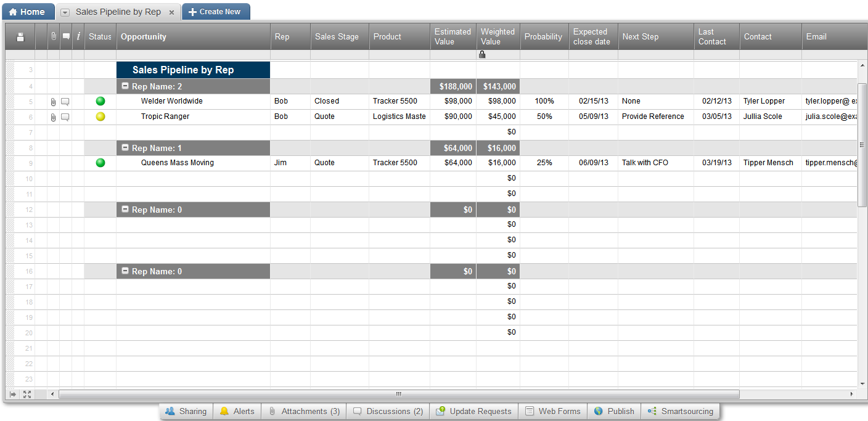Click the horizontal scrollbar left arrow

[52, 394]
